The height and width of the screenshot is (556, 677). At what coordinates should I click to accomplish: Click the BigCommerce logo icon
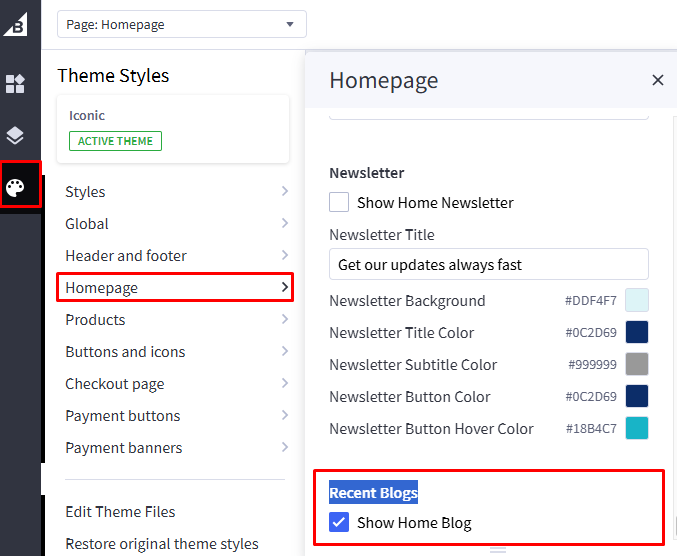(15, 24)
